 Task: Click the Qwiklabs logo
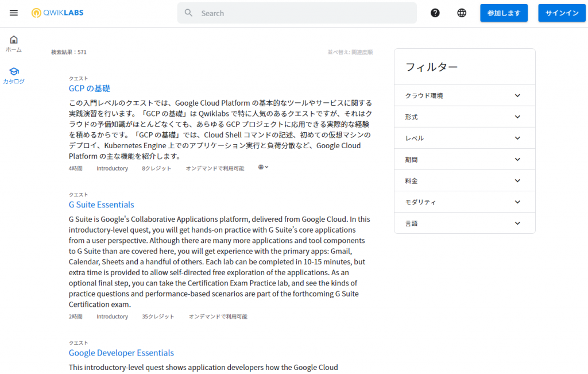pos(57,13)
